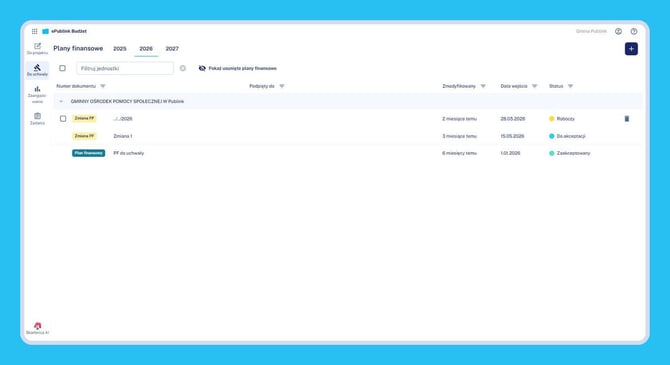Click the Plan finansowy tag badge
Image resolution: width=670 pixels, height=365 pixels.
pyautogui.click(x=88, y=153)
